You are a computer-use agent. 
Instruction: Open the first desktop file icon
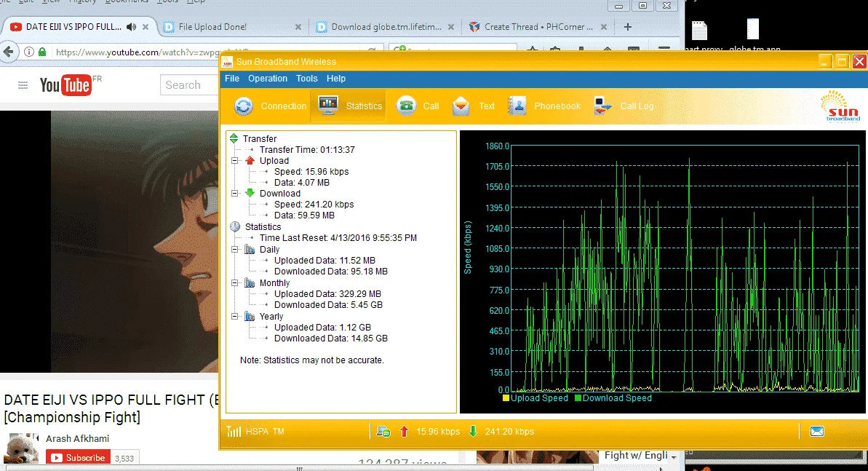coord(700,31)
